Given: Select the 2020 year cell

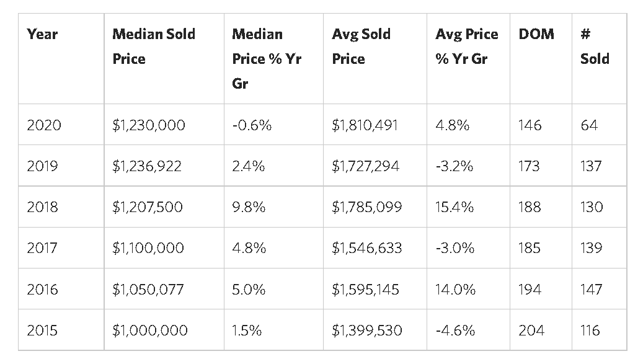Looking at the screenshot, I should pyautogui.click(x=44, y=125).
